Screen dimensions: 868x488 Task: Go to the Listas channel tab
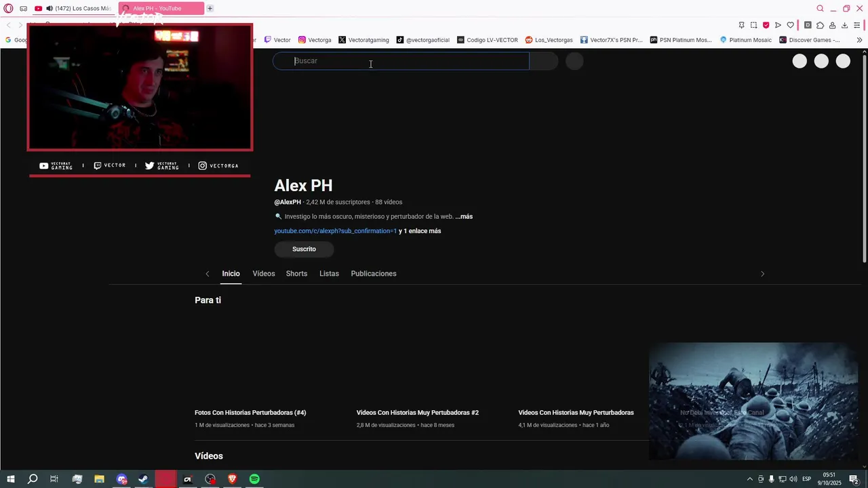(x=329, y=274)
